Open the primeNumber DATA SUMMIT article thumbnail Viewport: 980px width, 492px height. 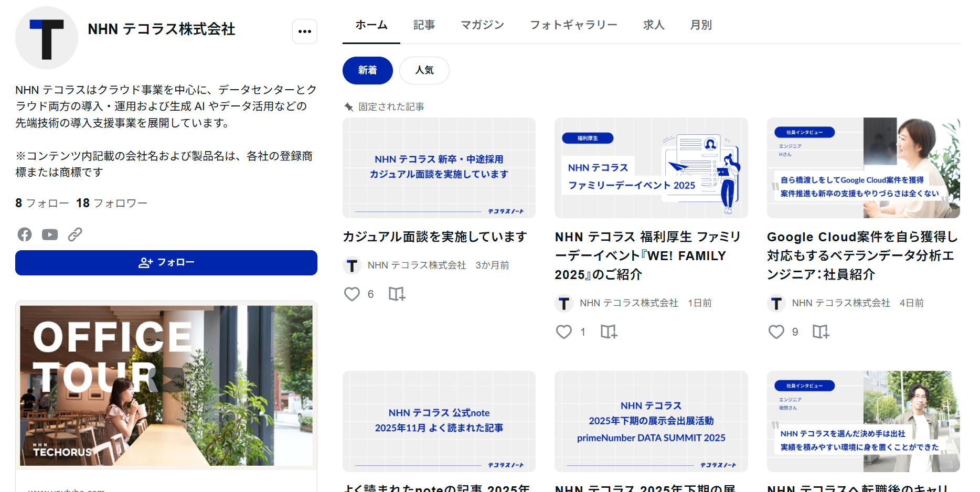[651, 421]
